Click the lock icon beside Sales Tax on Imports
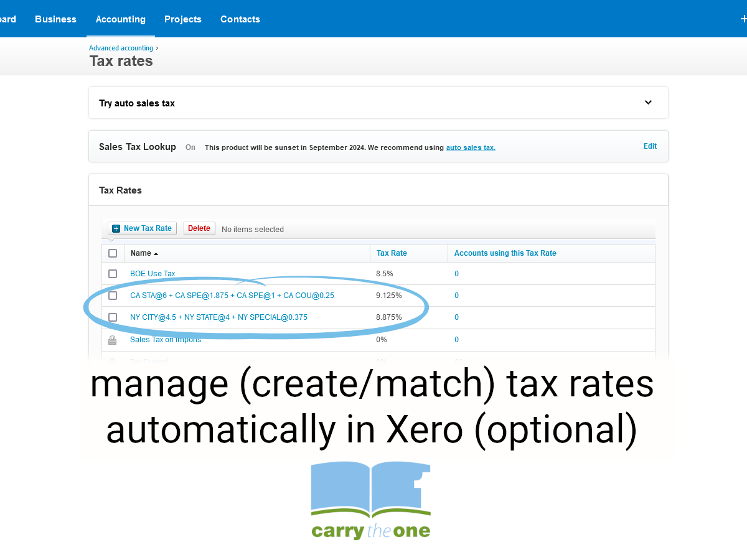This screenshot has width=747, height=560. [112, 340]
